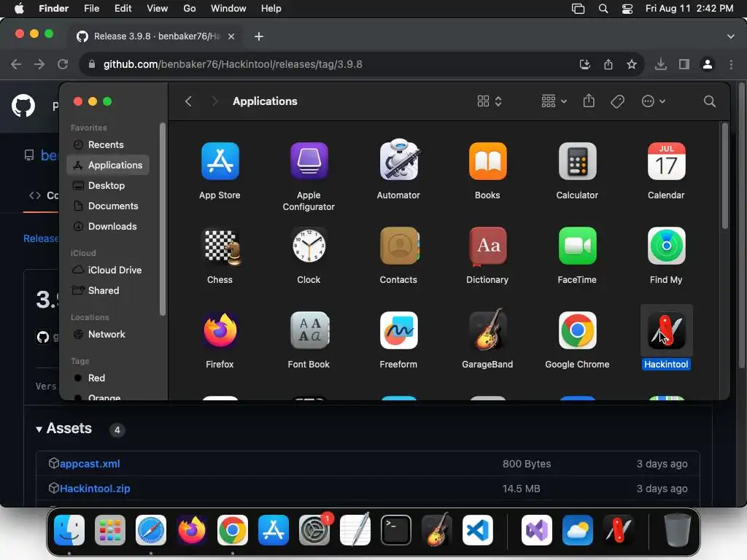Open the Finder group-by dropdown
The image size is (747, 560).
pyautogui.click(x=554, y=101)
